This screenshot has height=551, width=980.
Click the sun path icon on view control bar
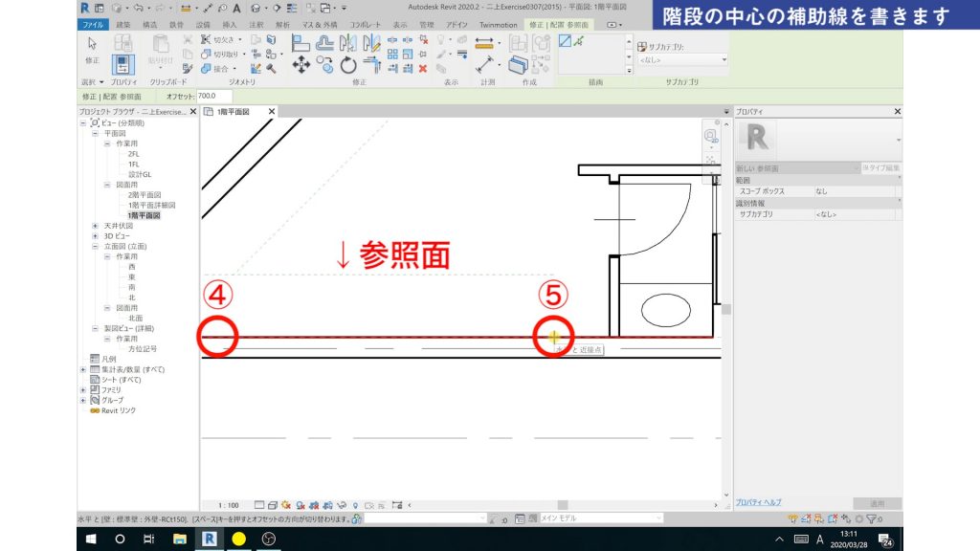click(x=285, y=504)
